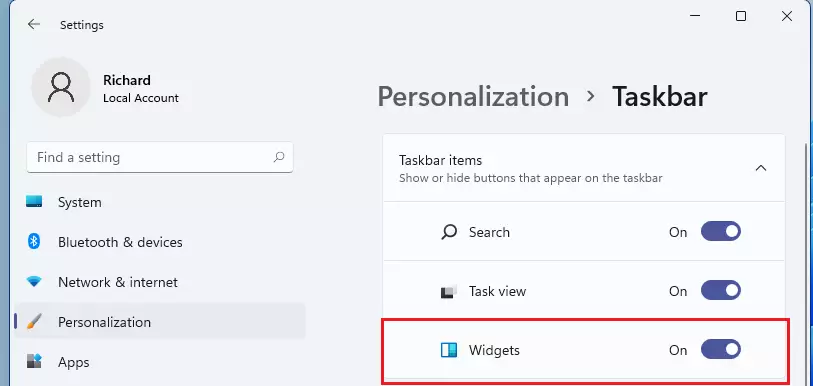
Task: Click the Taskbar breadcrumb title
Action: tap(660, 97)
